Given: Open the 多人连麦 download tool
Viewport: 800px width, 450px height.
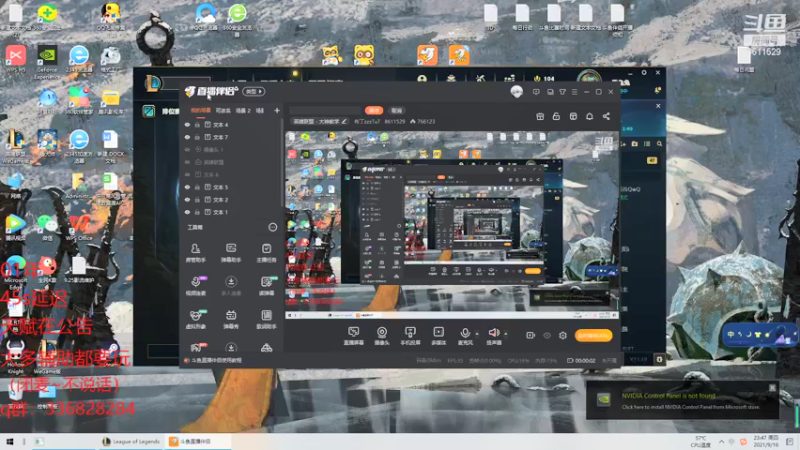Looking at the screenshot, I should (x=231, y=286).
